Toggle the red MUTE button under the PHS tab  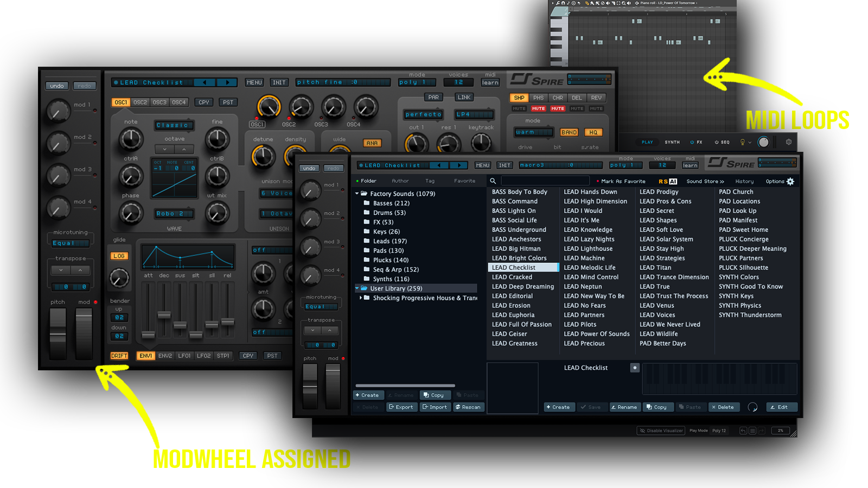click(538, 108)
